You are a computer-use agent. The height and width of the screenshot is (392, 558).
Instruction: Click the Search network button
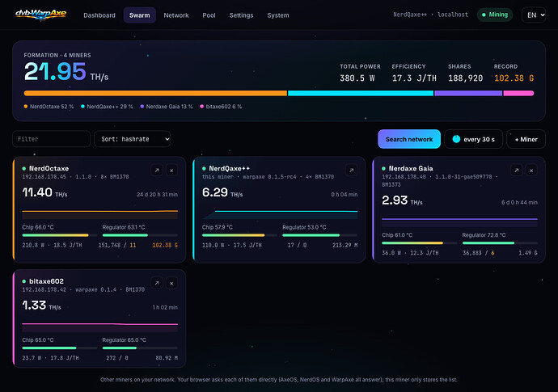(409, 139)
